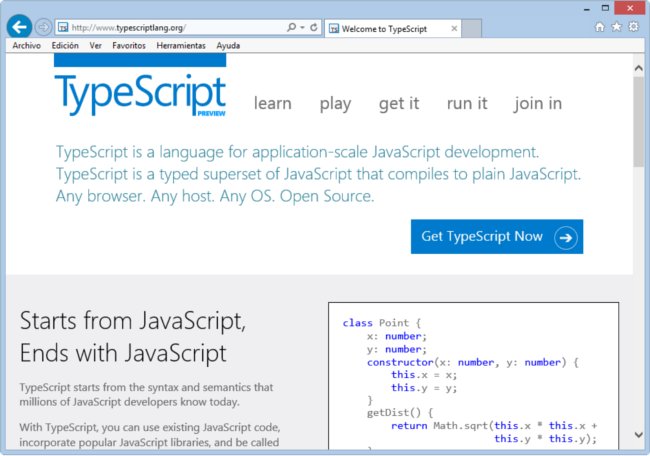The image size is (650, 456).
Task: Select the Welcome to TypeScript tab
Action: click(x=393, y=29)
